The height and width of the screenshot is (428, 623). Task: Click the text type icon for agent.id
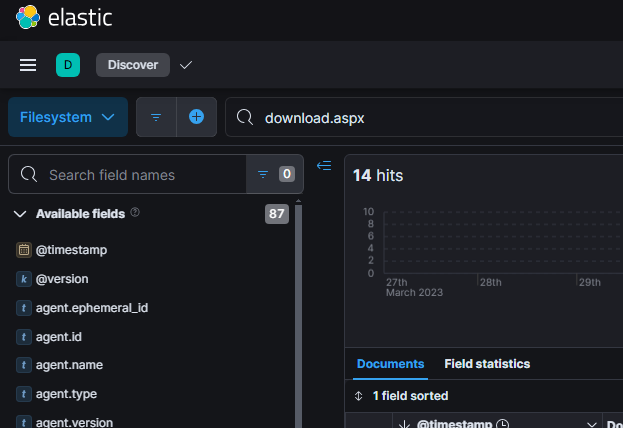(x=24, y=337)
